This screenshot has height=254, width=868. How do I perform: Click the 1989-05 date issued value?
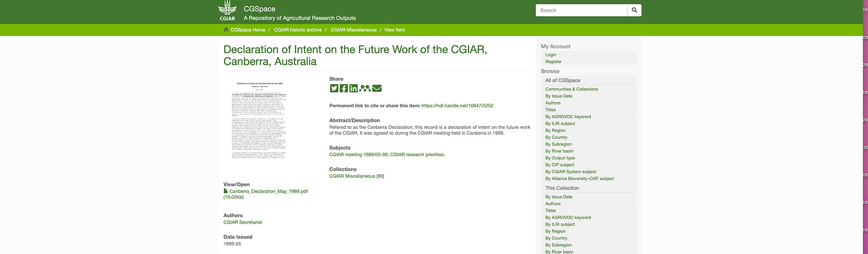[234, 243]
